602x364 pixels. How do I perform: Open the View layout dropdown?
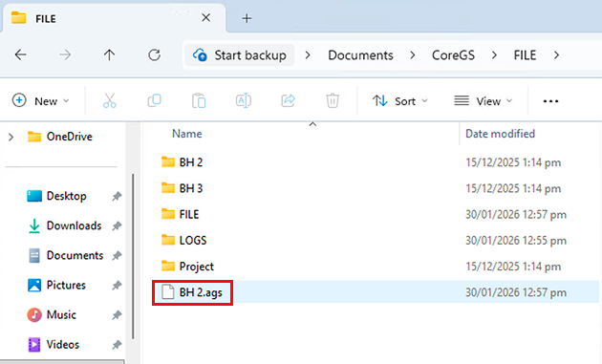[x=483, y=101]
